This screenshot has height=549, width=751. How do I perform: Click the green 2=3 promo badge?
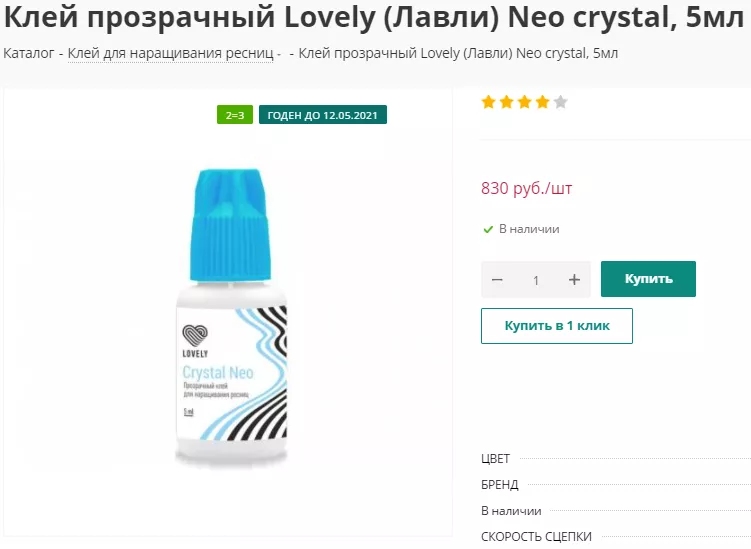point(235,115)
